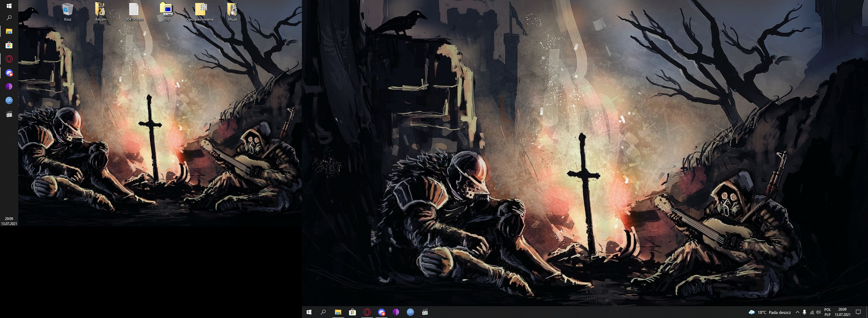Open the Wi-Fi network tray icon
The image size is (868, 318).
coord(812,312)
